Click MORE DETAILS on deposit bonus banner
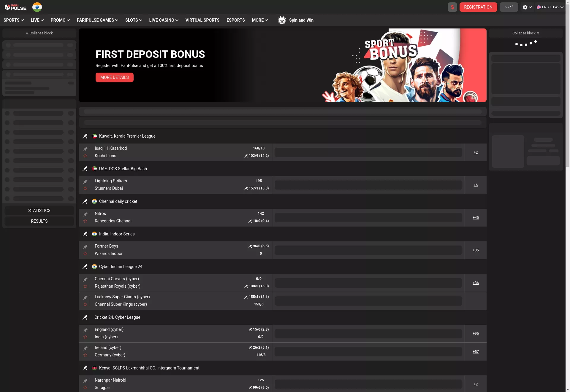 [115, 77]
